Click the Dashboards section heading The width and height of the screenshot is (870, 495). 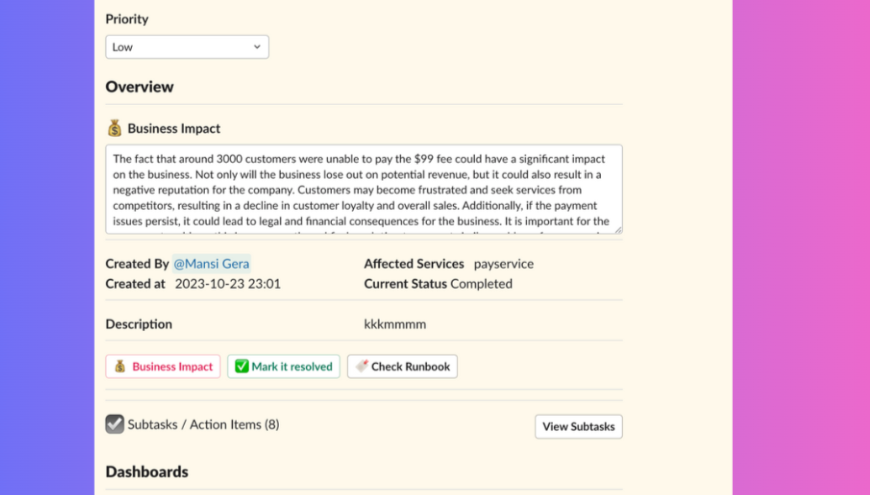coord(146,471)
